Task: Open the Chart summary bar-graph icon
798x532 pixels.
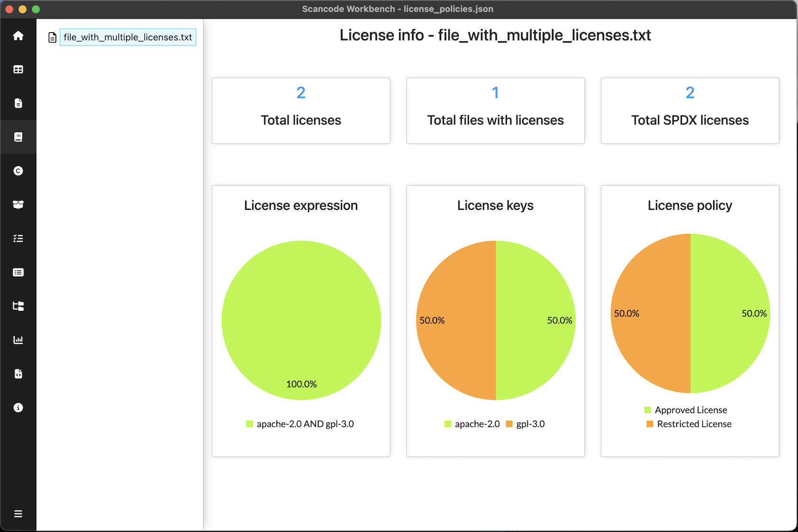Action: tap(18, 340)
